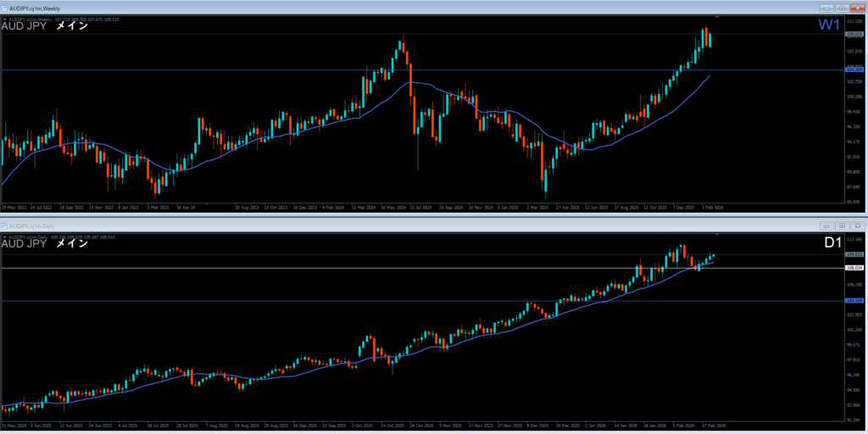This screenshot has height=434, width=868.
Task: Close the AUDJPY Daily chart window
Action: coord(857,226)
